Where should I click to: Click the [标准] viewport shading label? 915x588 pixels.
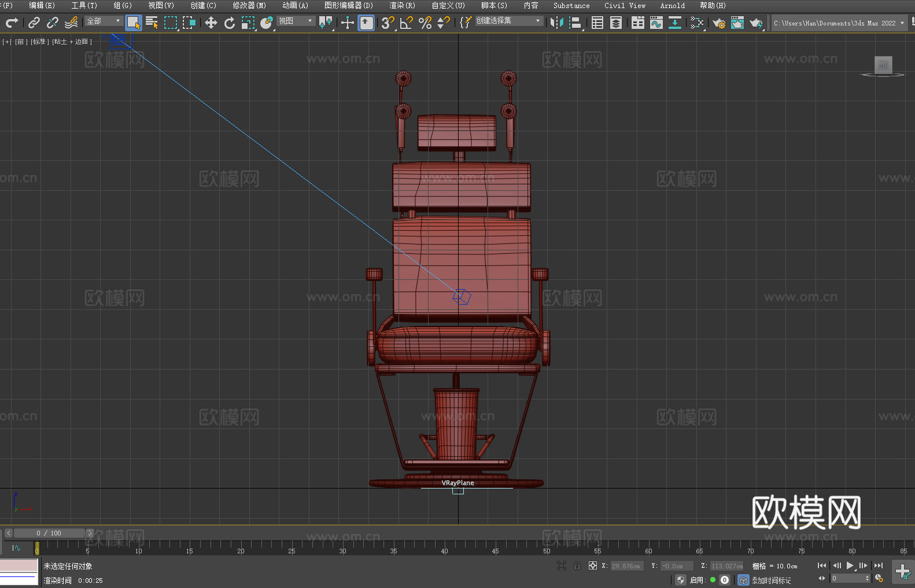39,42
